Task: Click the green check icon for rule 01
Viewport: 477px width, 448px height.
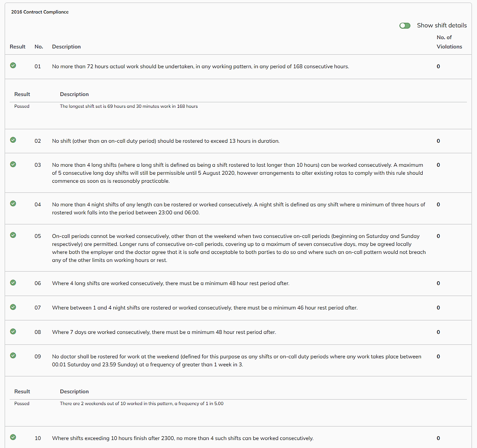Action: [x=13, y=65]
